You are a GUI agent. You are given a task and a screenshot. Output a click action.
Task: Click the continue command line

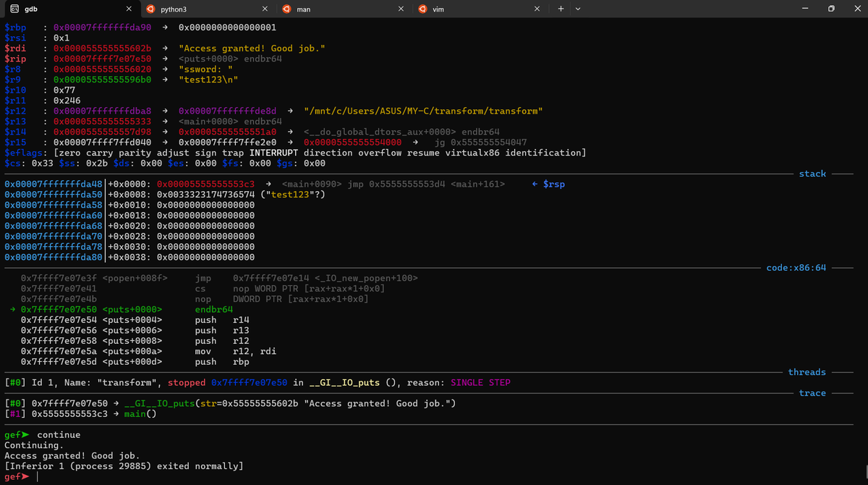[43, 435]
